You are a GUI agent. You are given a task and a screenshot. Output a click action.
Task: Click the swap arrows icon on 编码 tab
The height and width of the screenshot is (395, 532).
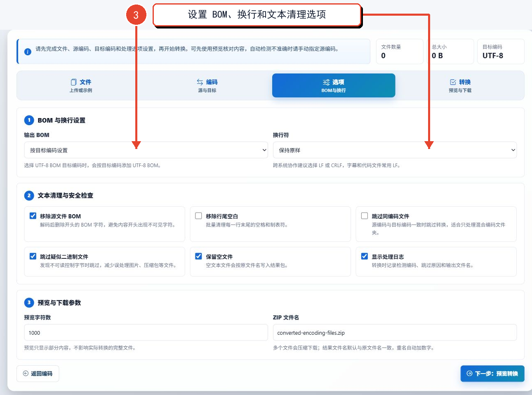(x=200, y=82)
